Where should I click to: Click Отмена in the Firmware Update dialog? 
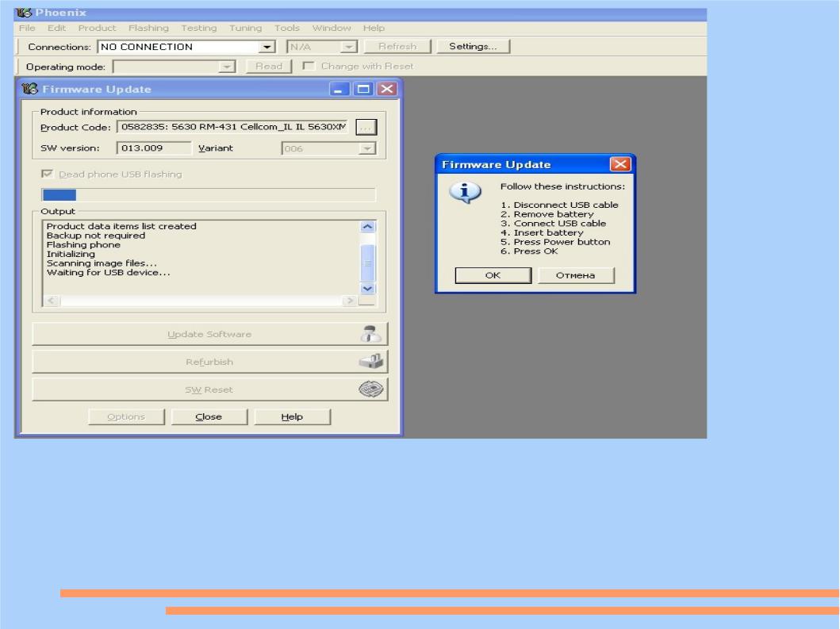(x=575, y=275)
